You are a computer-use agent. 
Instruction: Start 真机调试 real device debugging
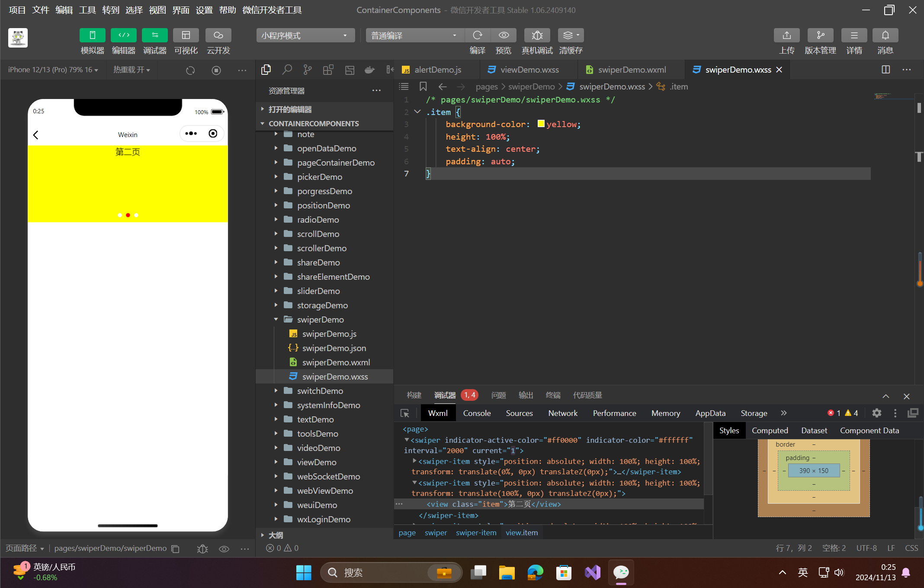[x=537, y=35]
